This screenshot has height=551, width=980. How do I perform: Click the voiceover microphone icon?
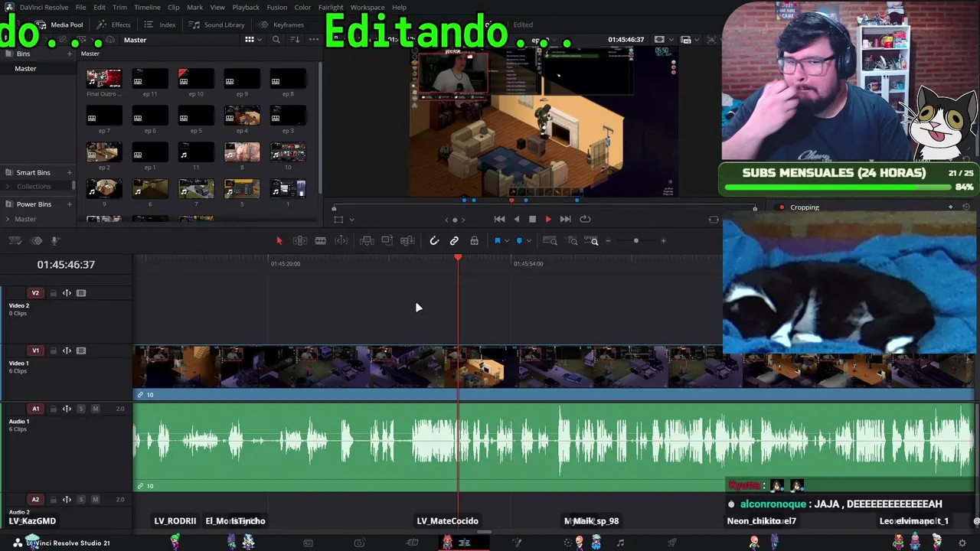coord(55,241)
